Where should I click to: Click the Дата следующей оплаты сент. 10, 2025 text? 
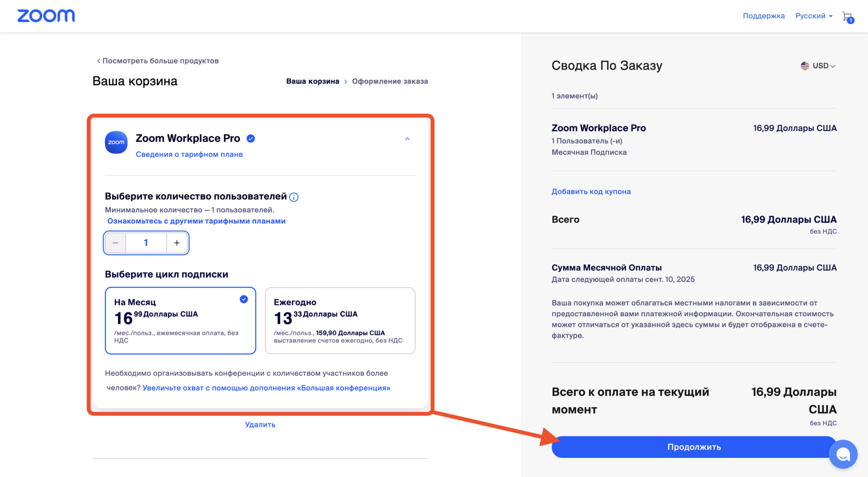(x=623, y=279)
